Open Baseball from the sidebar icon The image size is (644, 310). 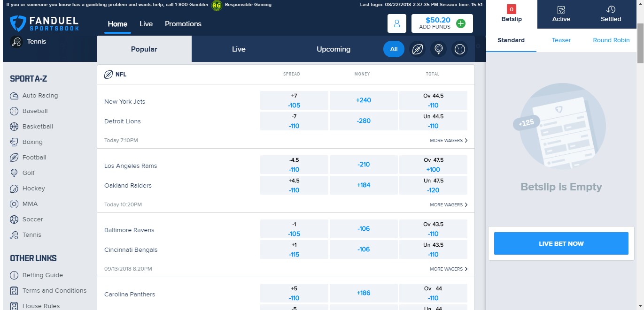(14, 111)
